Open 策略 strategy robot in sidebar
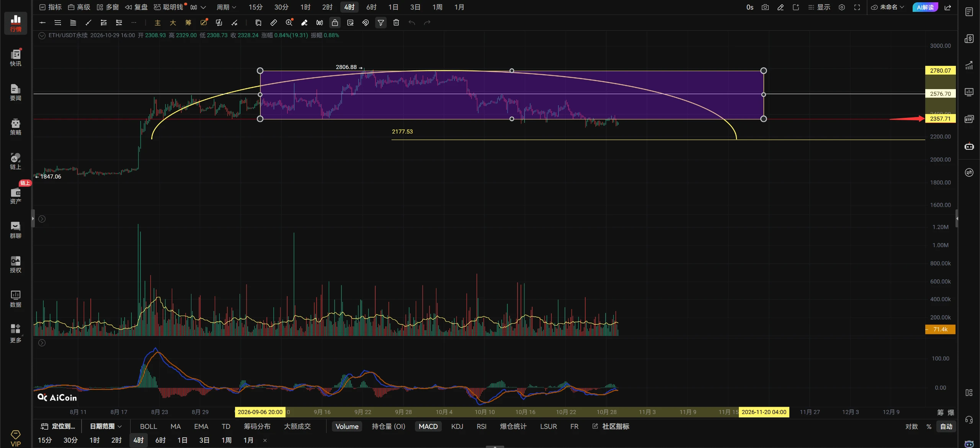Screen dimensions: 980x448 tap(16, 127)
